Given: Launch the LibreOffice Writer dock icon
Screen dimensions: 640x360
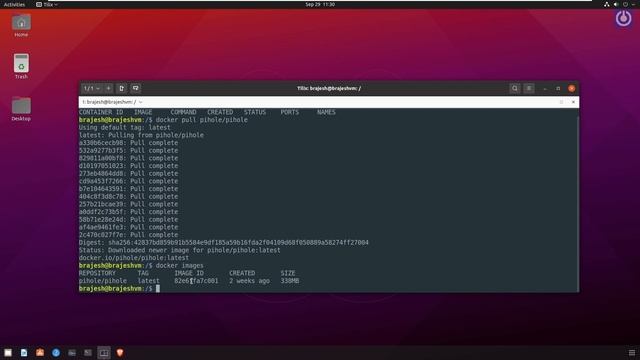Looking at the screenshot, I should [x=24, y=353].
